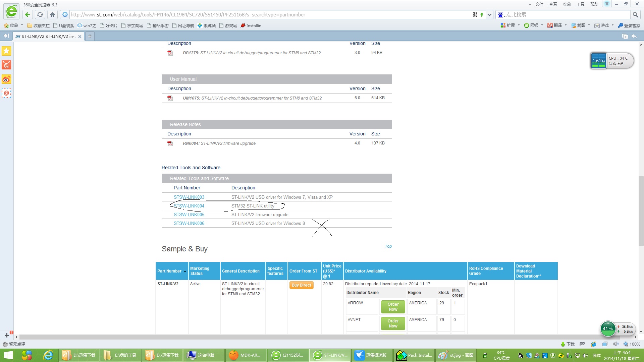Open the UM1075 user manual PDF icon
This screenshot has width=644, height=362.
click(170, 98)
